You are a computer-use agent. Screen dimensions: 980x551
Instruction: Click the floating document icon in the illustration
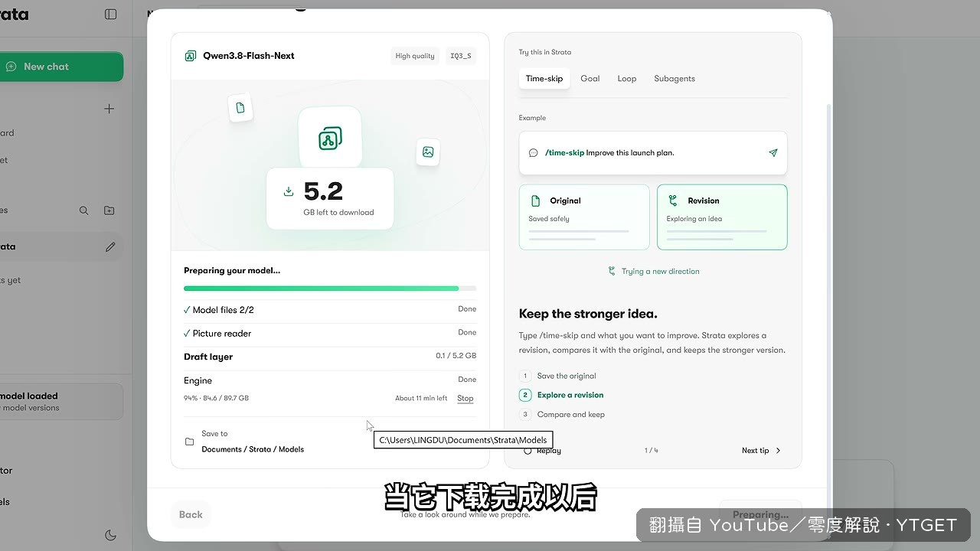[x=240, y=108]
